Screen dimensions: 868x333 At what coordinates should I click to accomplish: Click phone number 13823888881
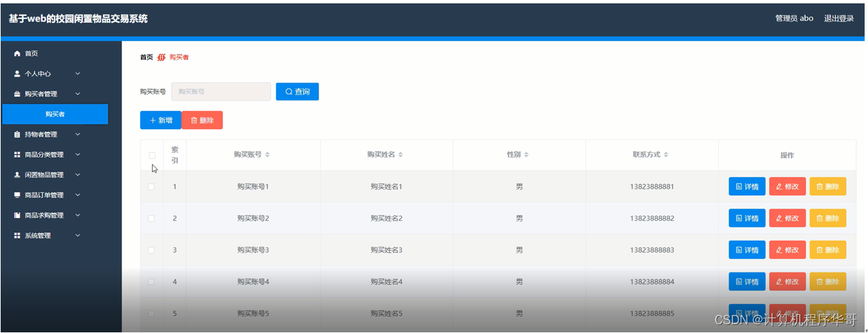[652, 186]
